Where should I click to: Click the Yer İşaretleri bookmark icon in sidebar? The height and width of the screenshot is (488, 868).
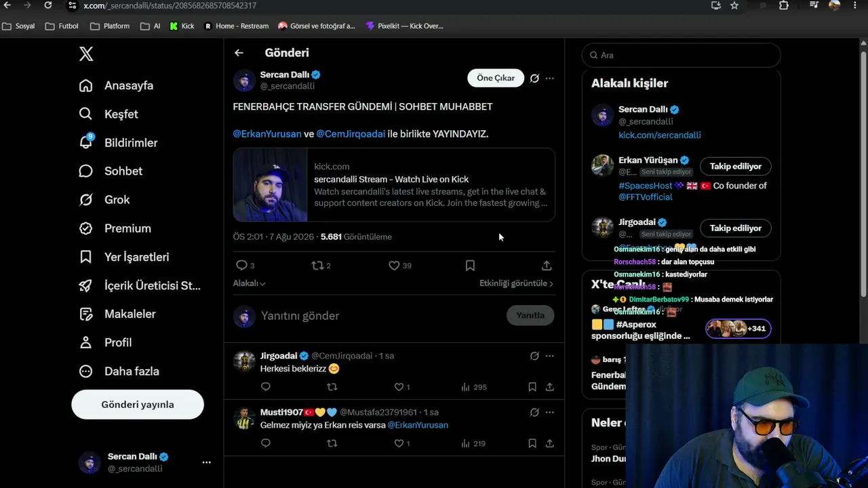tap(85, 257)
